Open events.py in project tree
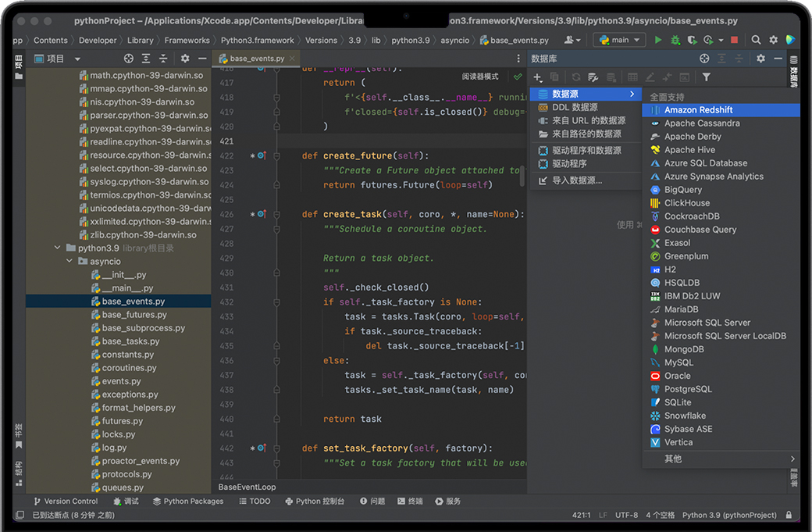 point(121,381)
